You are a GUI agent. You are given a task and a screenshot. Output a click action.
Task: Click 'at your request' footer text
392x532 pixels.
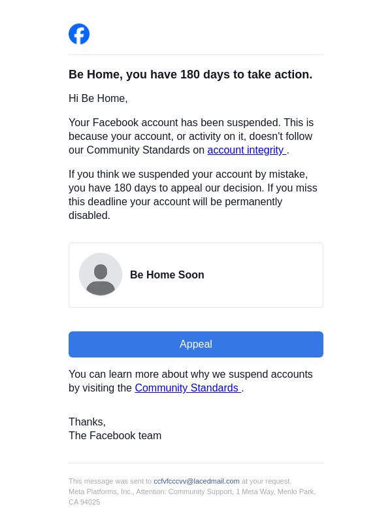(267, 481)
